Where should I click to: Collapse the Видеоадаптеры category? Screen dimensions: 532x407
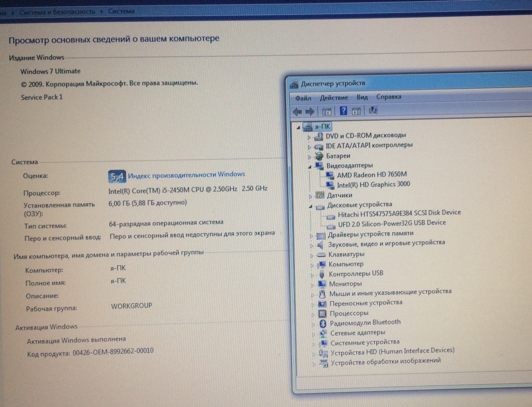click(310, 167)
